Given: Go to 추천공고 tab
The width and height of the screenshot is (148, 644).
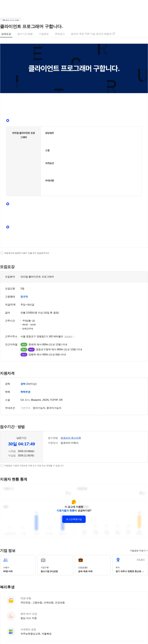Looking at the screenshot, I should tap(60, 34).
